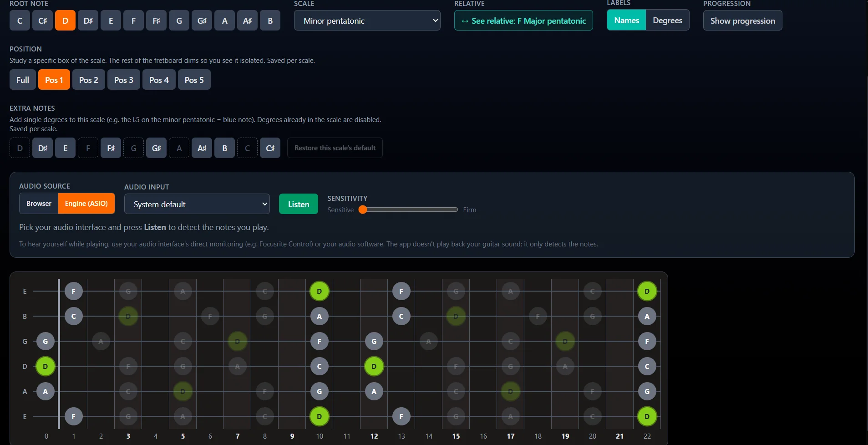Viewport: 868px width, 445px height.
Task: Click open D note on D string
Action: (45, 366)
